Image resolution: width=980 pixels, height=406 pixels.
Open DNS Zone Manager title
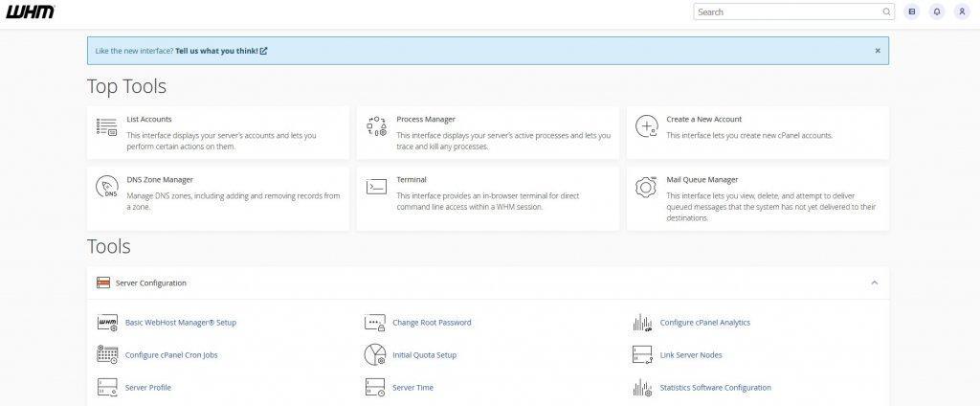tap(160, 180)
